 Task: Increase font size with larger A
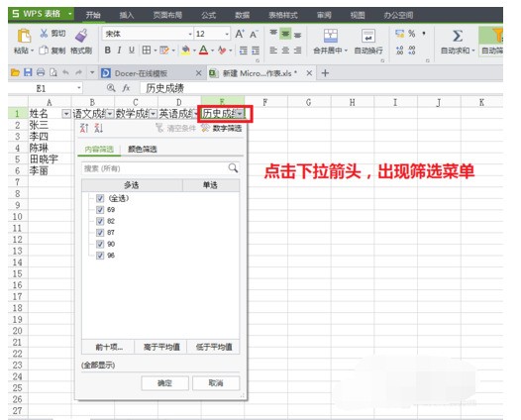coord(240,34)
